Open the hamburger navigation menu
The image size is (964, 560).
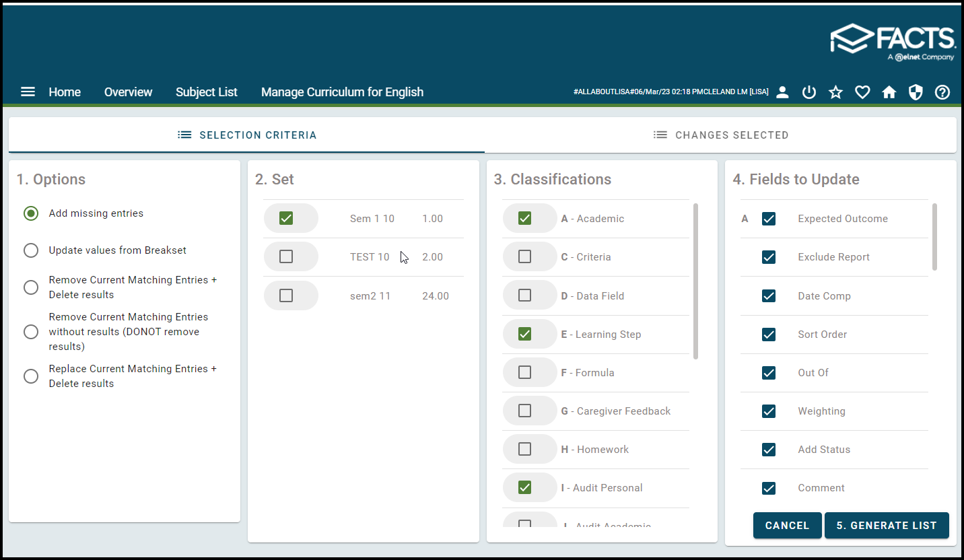pyautogui.click(x=28, y=92)
